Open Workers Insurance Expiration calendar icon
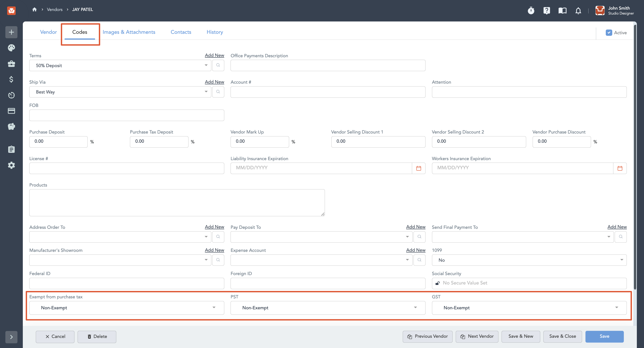The height and width of the screenshot is (348, 644). click(x=620, y=168)
